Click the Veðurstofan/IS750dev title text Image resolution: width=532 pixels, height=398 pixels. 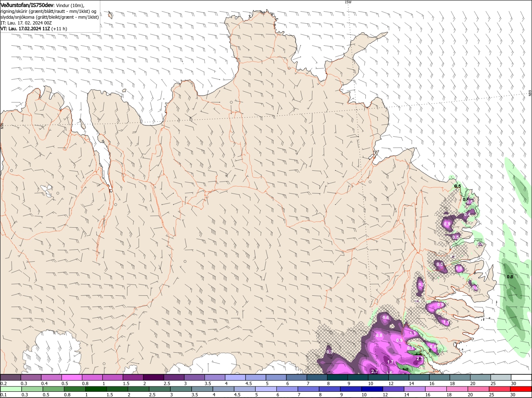coord(27,5)
